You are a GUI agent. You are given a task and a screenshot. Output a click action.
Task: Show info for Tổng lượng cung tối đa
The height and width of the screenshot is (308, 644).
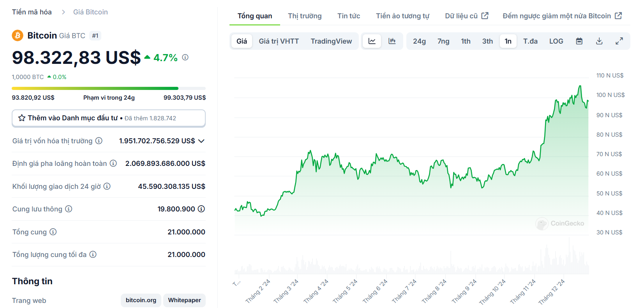[93, 254]
